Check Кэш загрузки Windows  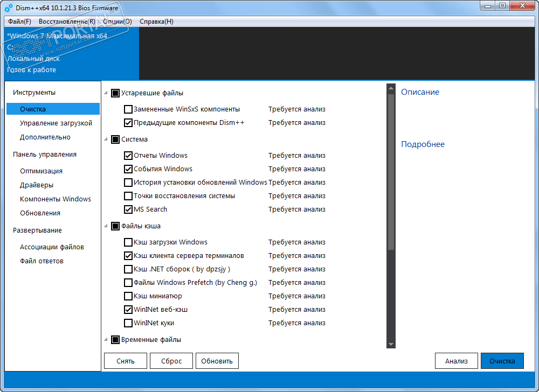[128, 242]
